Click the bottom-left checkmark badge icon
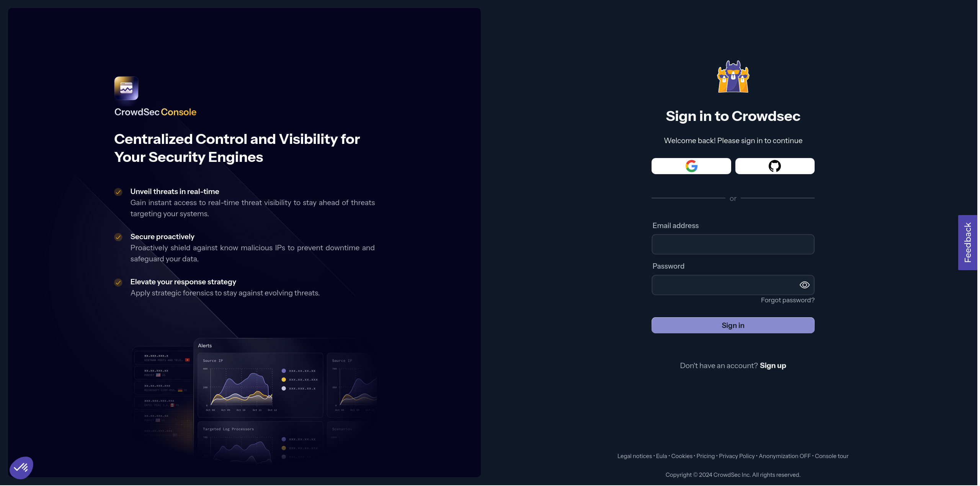The image size is (980, 486). coord(22,468)
